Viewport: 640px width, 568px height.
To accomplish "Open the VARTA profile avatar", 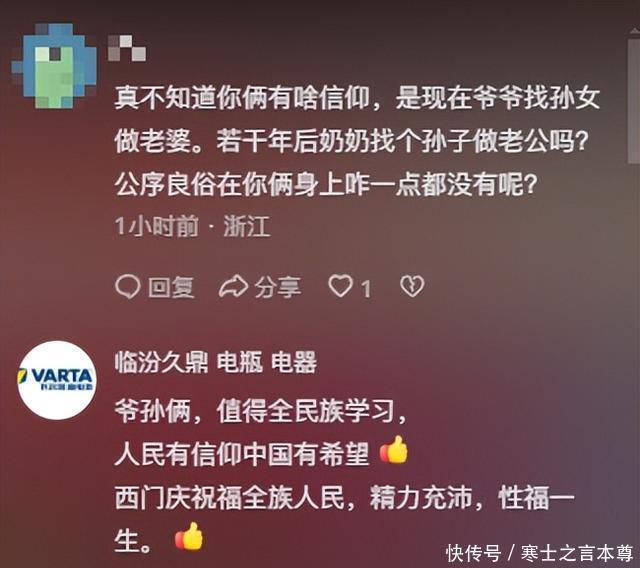I will [57, 380].
